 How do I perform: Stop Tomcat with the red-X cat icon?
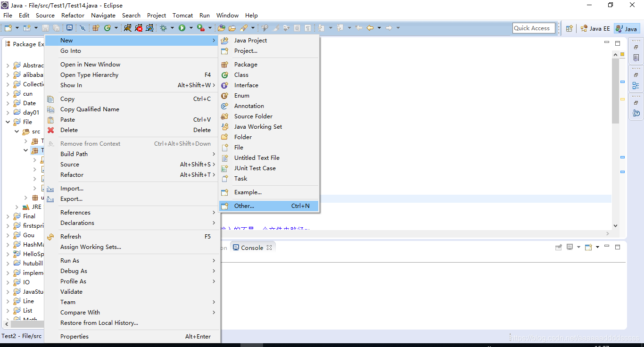coord(139,28)
